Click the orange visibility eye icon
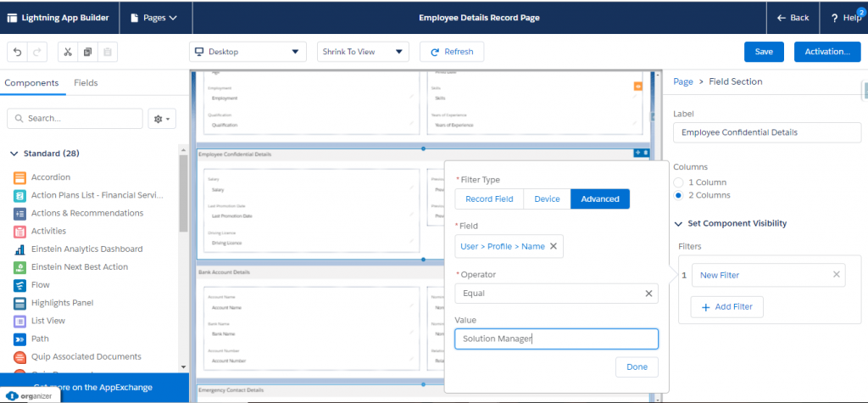Image resolution: width=868 pixels, height=403 pixels. click(x=637, y=87)
